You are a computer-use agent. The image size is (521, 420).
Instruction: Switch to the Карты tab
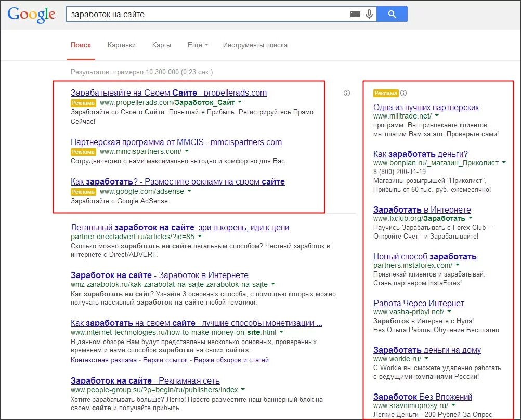(x=162, y=45)
